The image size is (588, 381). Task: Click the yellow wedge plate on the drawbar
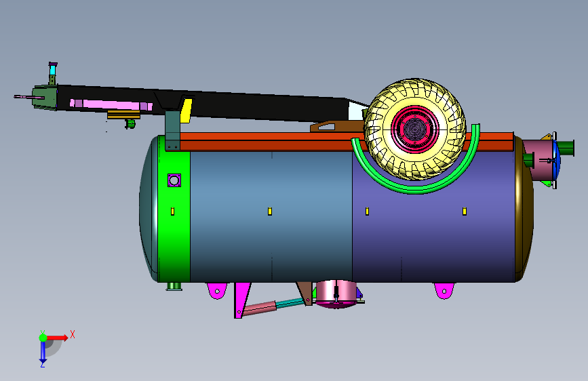pos(186,111)
